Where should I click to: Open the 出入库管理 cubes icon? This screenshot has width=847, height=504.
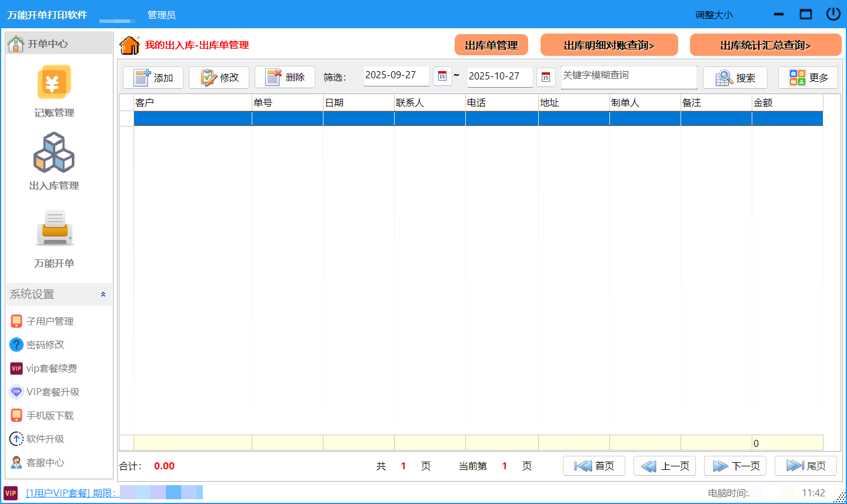point(54,152)
